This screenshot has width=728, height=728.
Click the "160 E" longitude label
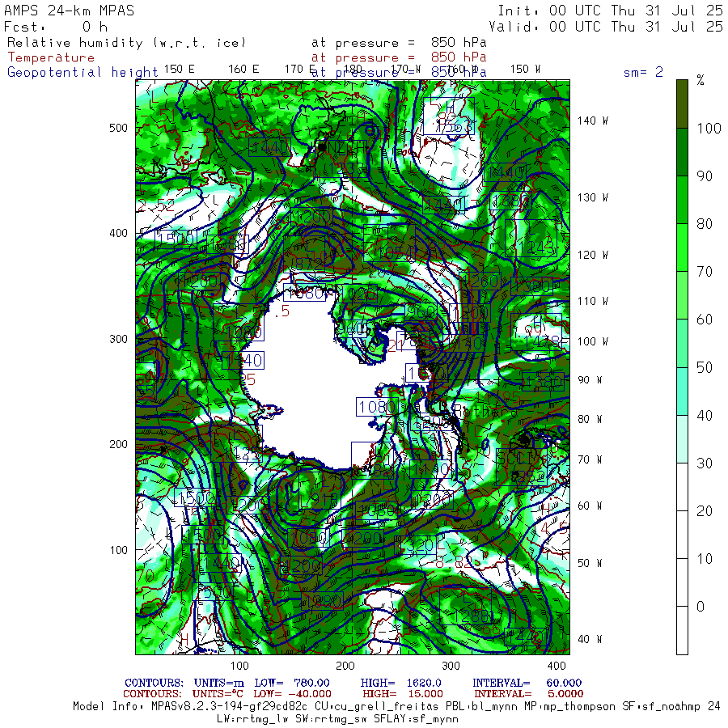[x=243, y=70]
